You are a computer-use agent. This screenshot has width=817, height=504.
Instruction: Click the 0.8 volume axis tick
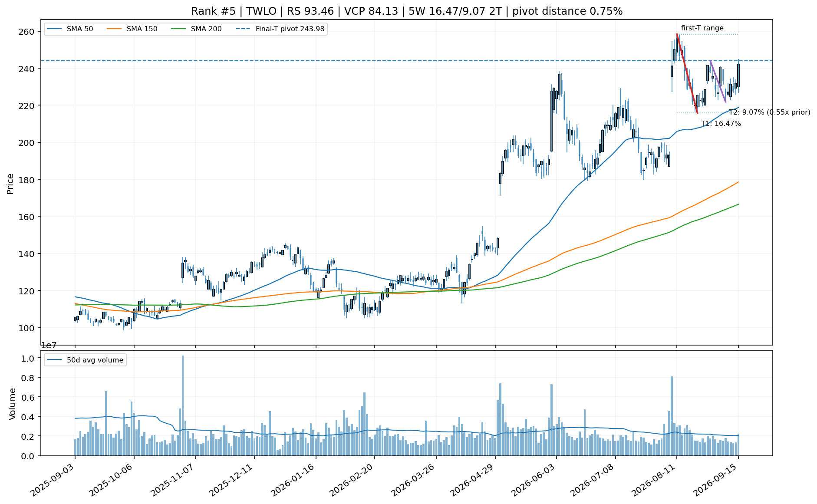point(29,378)
